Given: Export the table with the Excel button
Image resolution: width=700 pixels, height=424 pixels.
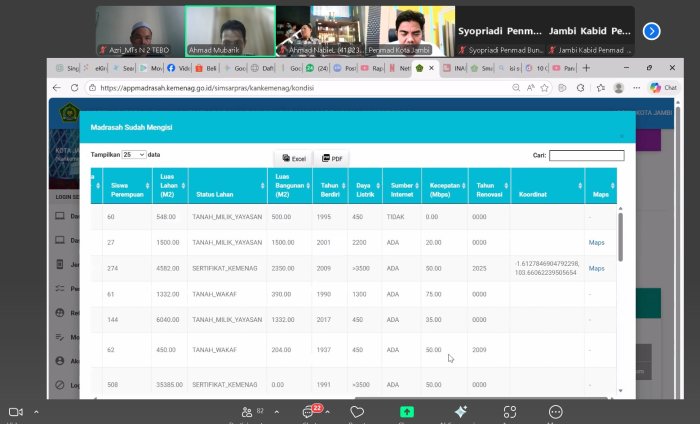Looking at the screenshot, I should point(293,158).
